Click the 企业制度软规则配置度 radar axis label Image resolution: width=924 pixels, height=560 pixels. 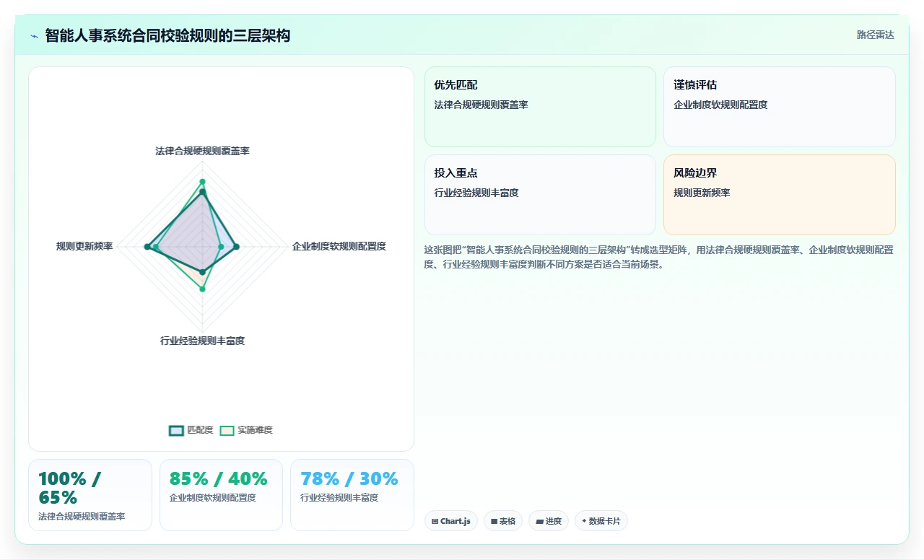(x=339, y=246)
